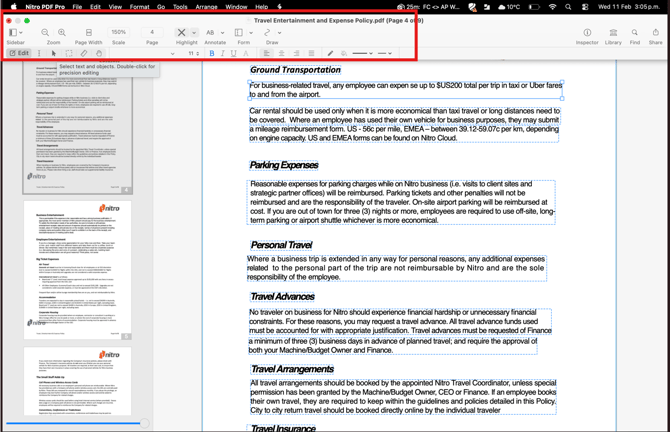Share the document

tap(655, 32)
